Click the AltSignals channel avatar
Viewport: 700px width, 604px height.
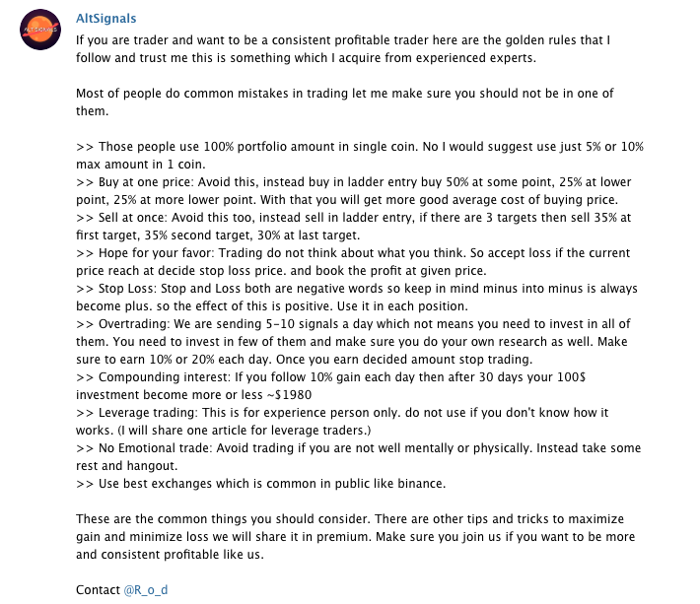(x=37, y=28)
